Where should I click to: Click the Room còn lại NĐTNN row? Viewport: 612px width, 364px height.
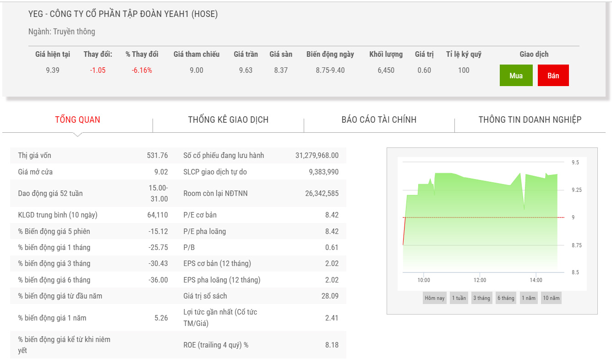coord(261,193)
